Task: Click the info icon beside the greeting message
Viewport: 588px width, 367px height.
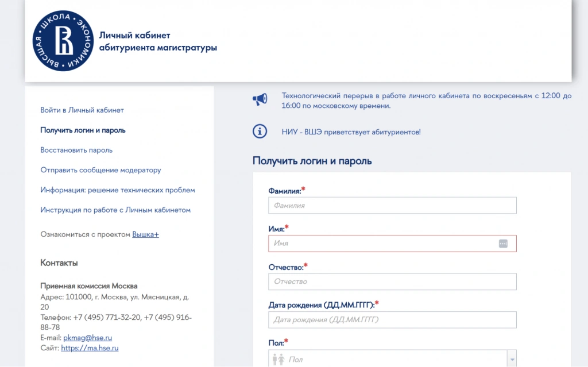Action: coord(260,131)
